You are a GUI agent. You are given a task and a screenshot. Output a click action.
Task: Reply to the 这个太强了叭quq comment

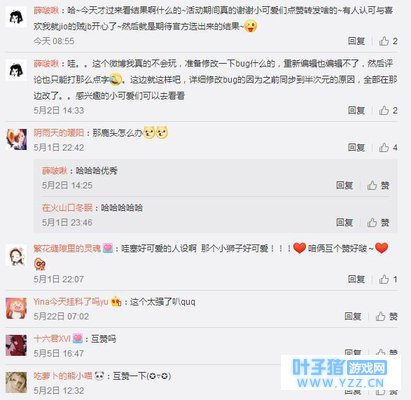[x=353, y=316]
